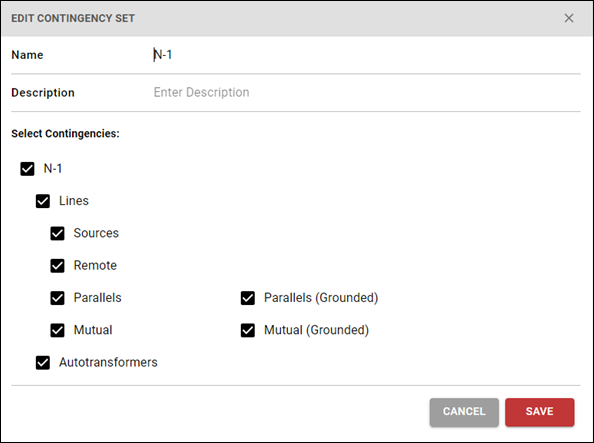Focus the Enter Description input field
Image resolution: width=594 pixels, height=443 pixels.
click(x=366, y=92)
